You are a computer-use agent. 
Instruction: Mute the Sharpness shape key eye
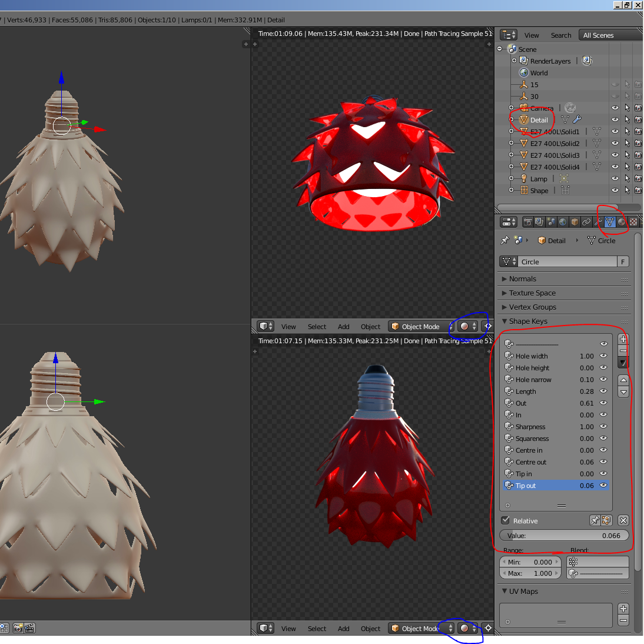pyautogui.click(x=603, y=427)
